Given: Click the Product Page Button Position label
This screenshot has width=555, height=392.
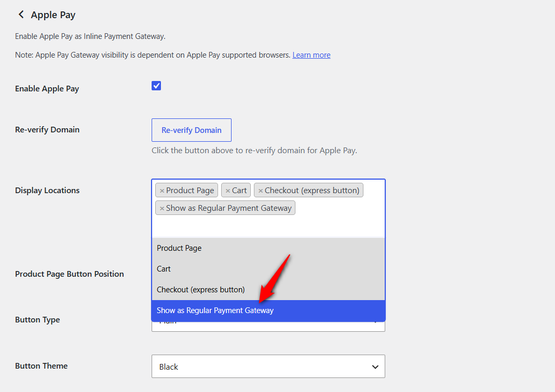Looking at the screenshot, I should pos(70,274).
